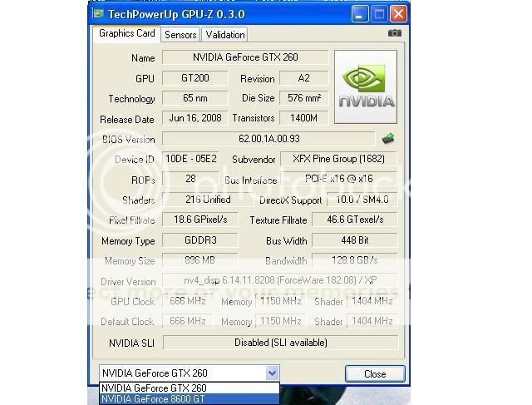532x405 pixels.
Task: Click the 'Release Date' label
Action: 127,120
